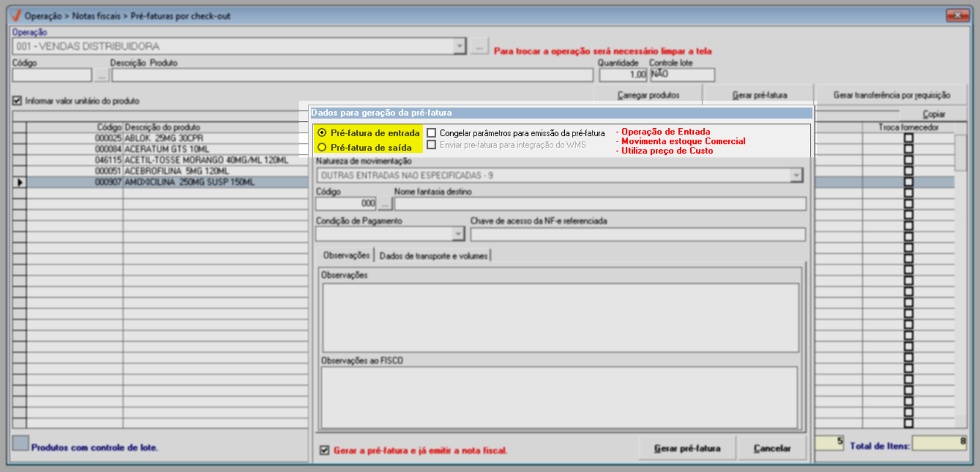Open product code lookup ellipsis button
This screenshot has height=472, width=980.
click(102, 75)
